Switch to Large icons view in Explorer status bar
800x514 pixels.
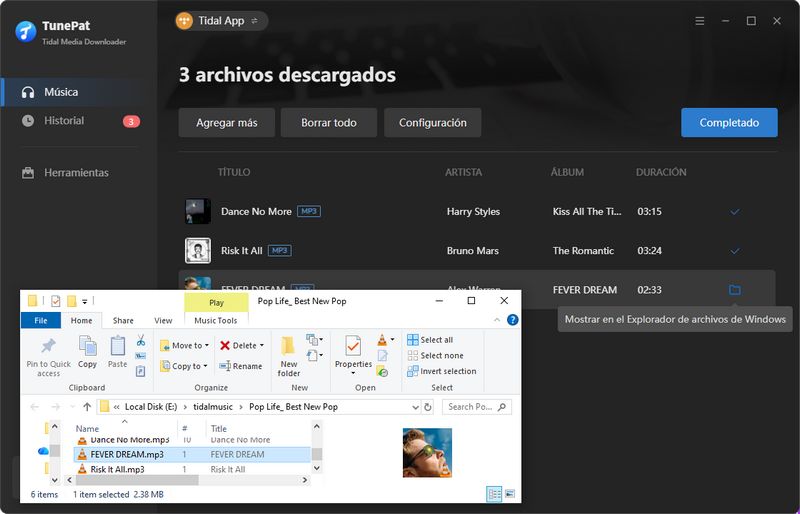pos(509,494)
